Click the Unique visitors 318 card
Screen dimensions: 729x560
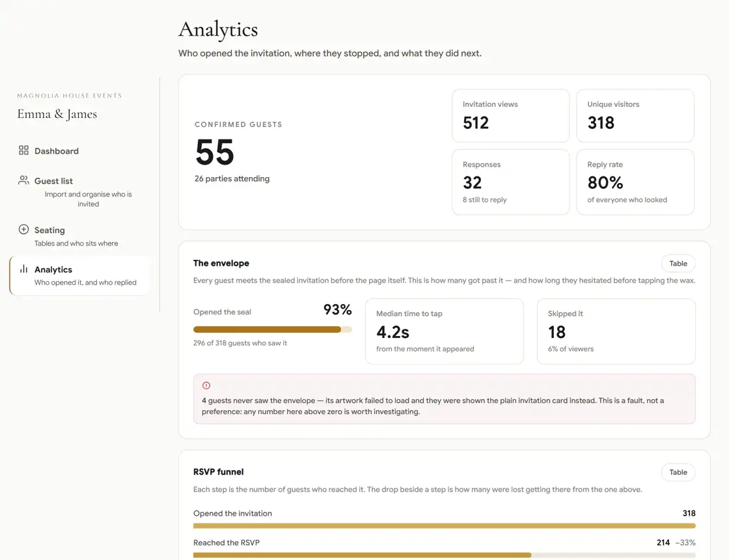click(635, 116)
